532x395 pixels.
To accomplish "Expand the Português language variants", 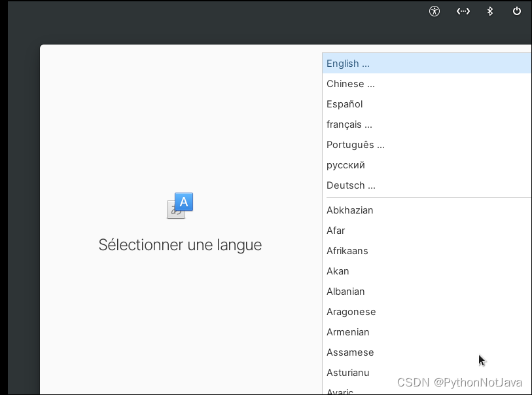I will point(427,145).
